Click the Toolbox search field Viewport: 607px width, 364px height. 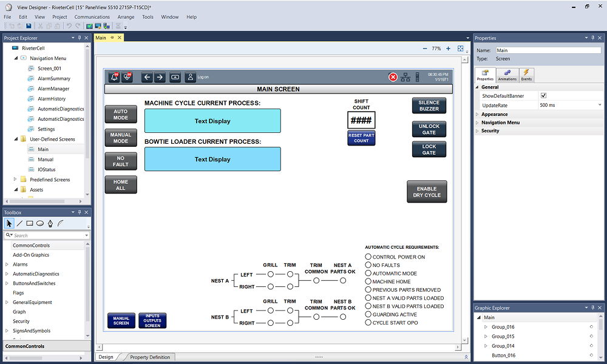(49, 235)
